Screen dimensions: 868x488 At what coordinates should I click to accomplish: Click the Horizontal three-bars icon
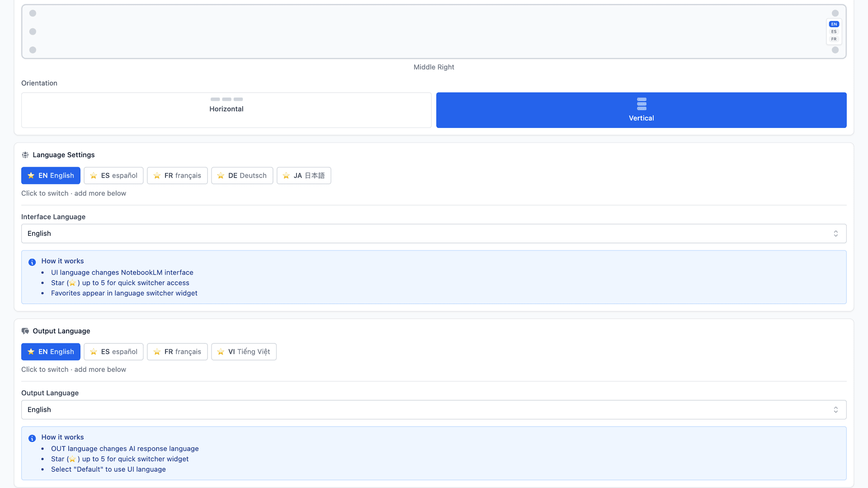226,99
